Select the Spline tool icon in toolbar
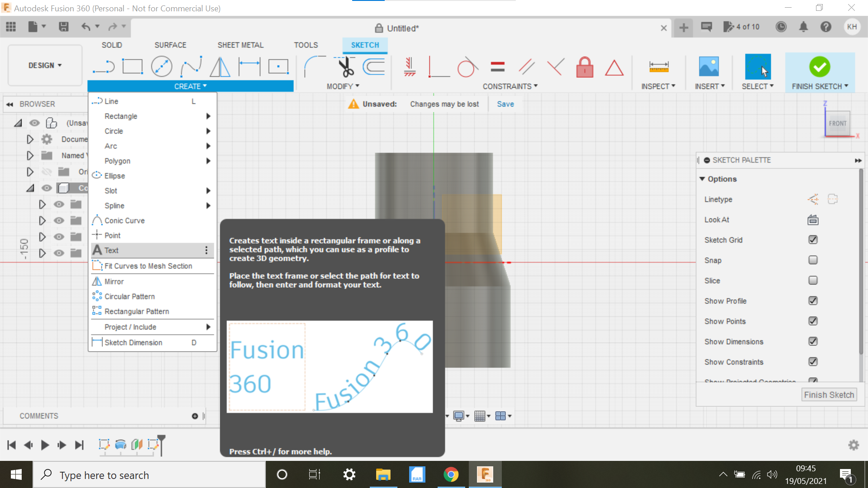The image size is (868, 488). 191,67
